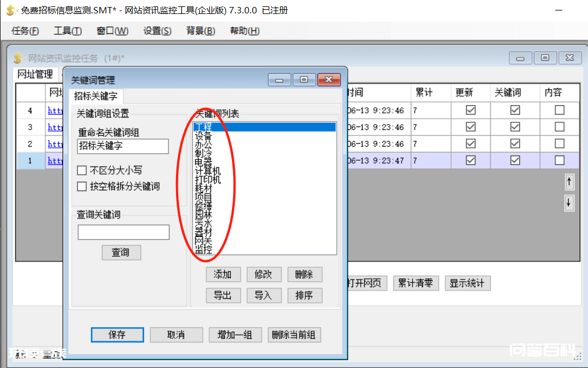Focus the 查询关键词 input box

(x=124, y=232)
